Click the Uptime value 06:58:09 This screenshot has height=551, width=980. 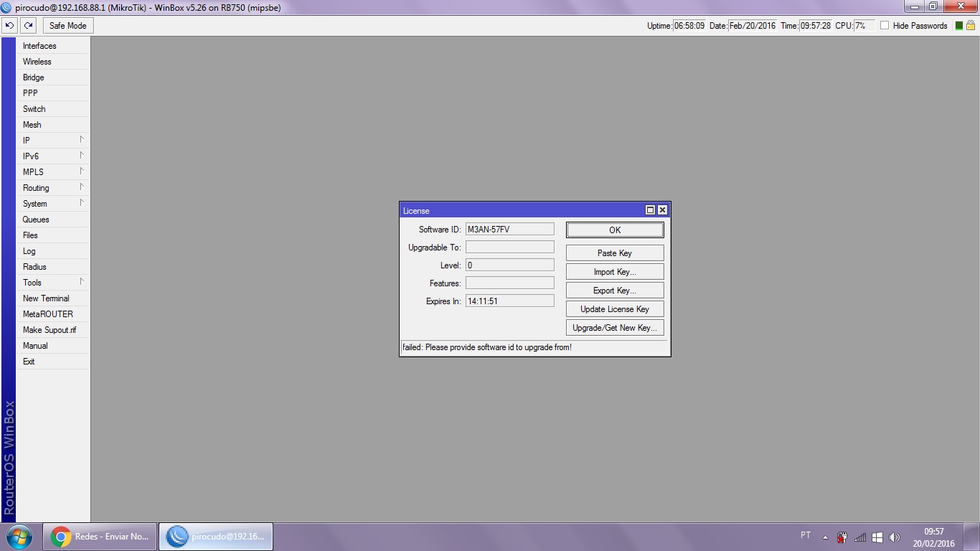[x=689, y=26]
